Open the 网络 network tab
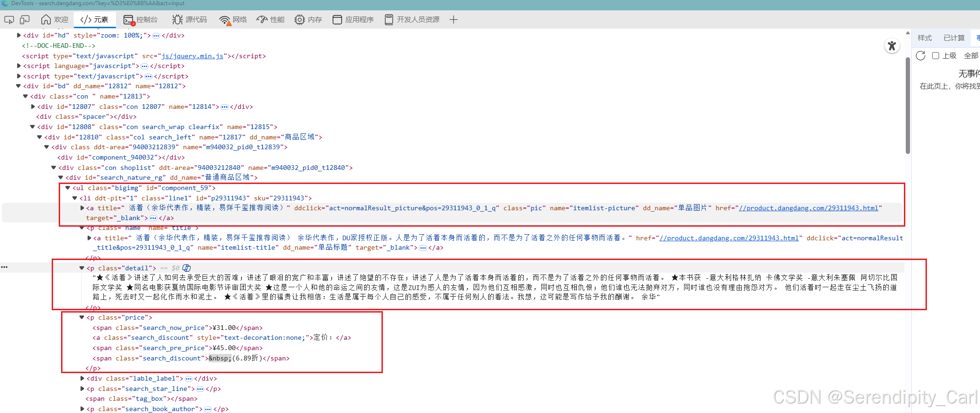The height and width of the screenshot is (413, 980). (233, 20)
